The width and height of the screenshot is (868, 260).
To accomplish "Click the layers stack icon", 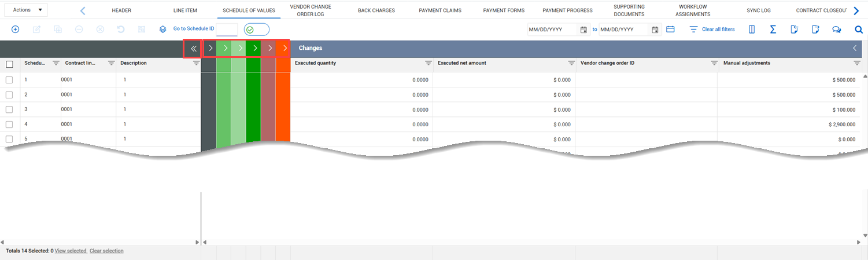I will click(163, 29).
